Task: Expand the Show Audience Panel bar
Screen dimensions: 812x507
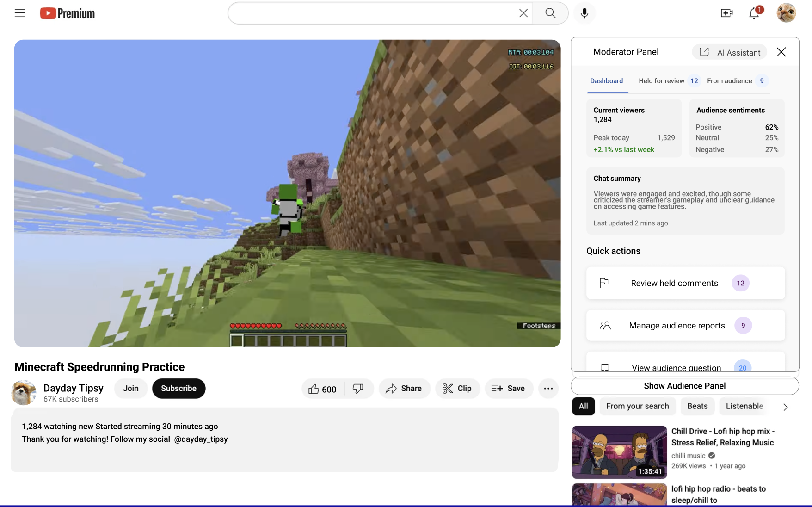Action: pyautogui.click(x=684, y=386)
